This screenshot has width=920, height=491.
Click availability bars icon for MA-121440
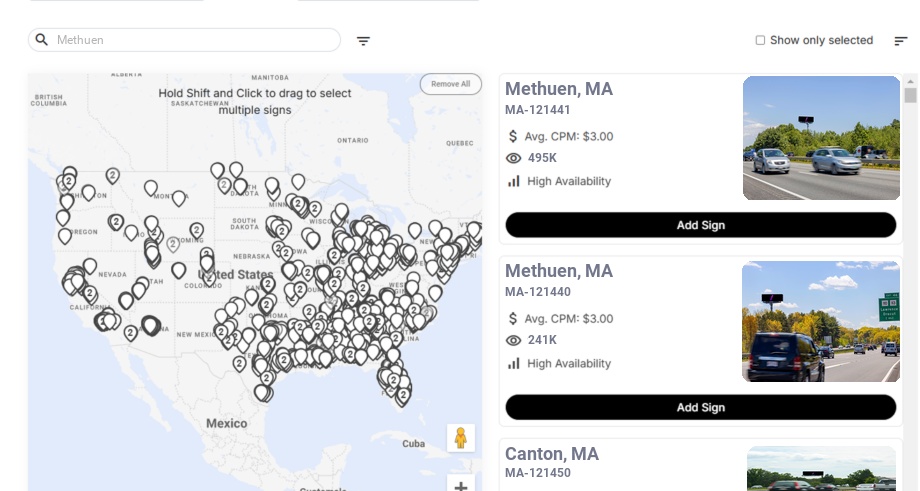[514, 363]
